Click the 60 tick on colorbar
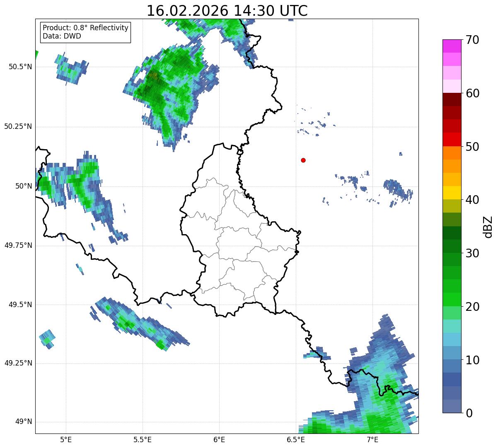This screenshot has width=498, height=448. click(x=472, y=93)
